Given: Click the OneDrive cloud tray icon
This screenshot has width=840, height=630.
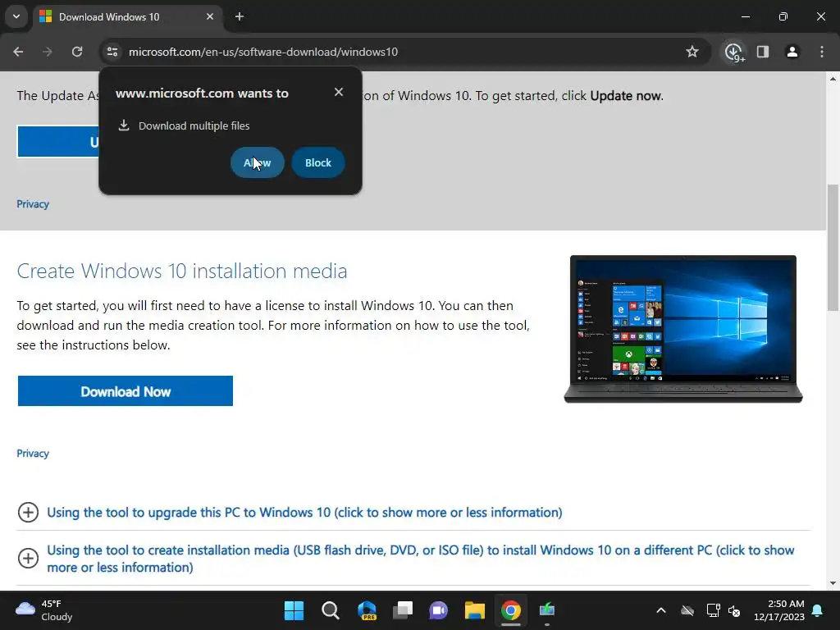Looking at the screenshot, I should tap(687, 610).
